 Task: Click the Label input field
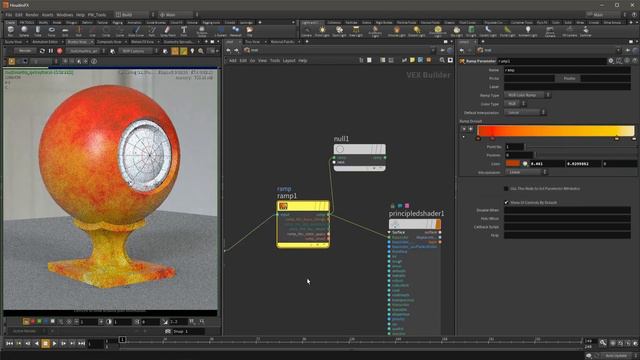[x=567, y=87]
